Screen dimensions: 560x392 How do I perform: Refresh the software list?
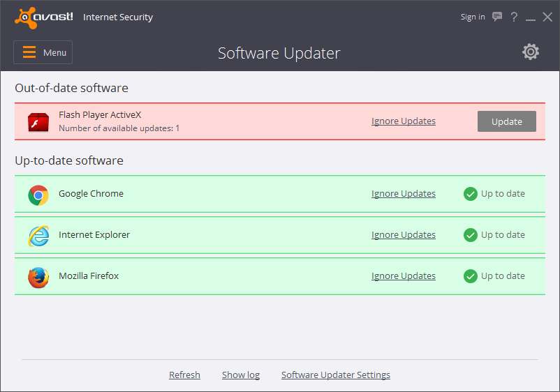point(184,375)
